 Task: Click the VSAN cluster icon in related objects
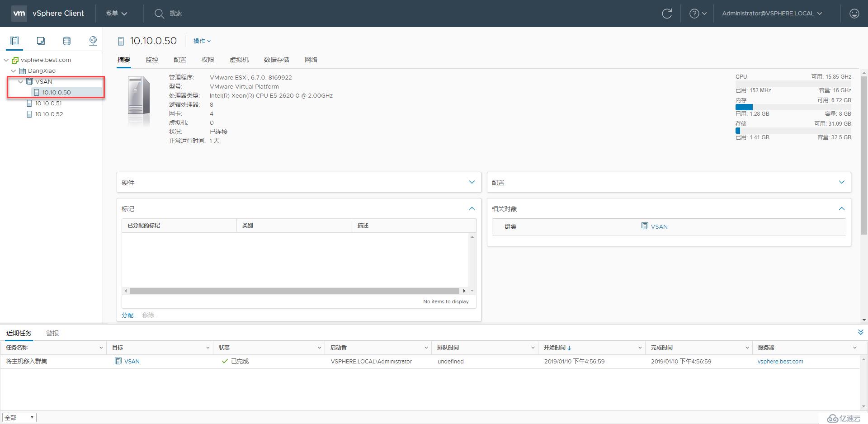pos(645,226)
